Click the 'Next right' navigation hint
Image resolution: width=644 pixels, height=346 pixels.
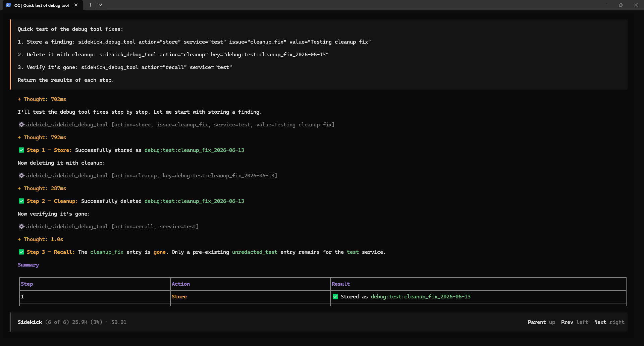pos(609,322)
